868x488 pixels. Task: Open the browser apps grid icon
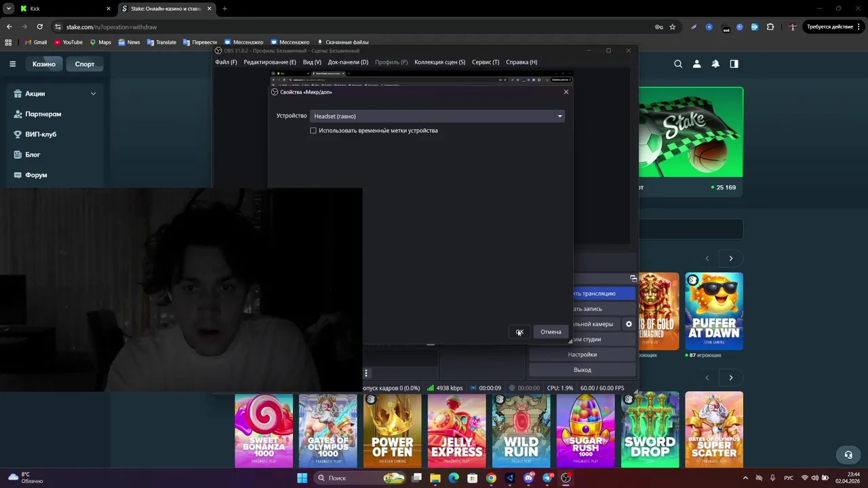8,42
